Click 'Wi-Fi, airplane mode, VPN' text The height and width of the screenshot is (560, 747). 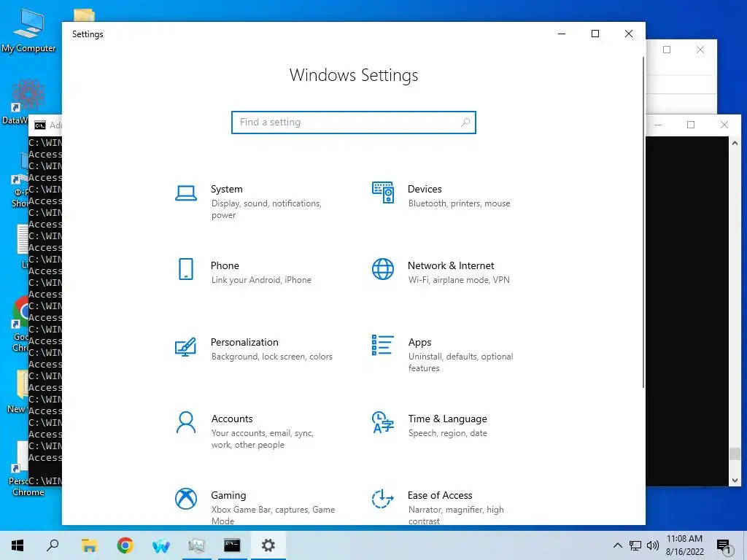tap(459, 280)
